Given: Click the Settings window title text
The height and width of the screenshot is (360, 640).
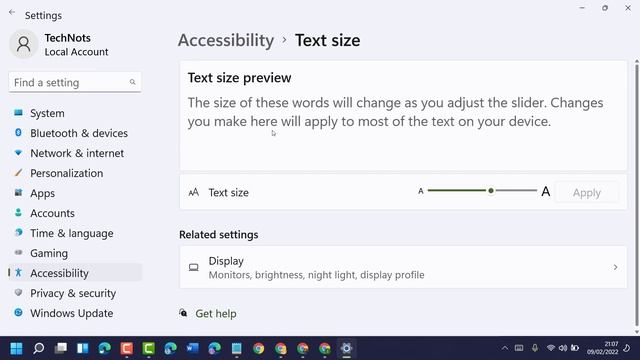Looking at the screenshot, I should pos(43,16).
